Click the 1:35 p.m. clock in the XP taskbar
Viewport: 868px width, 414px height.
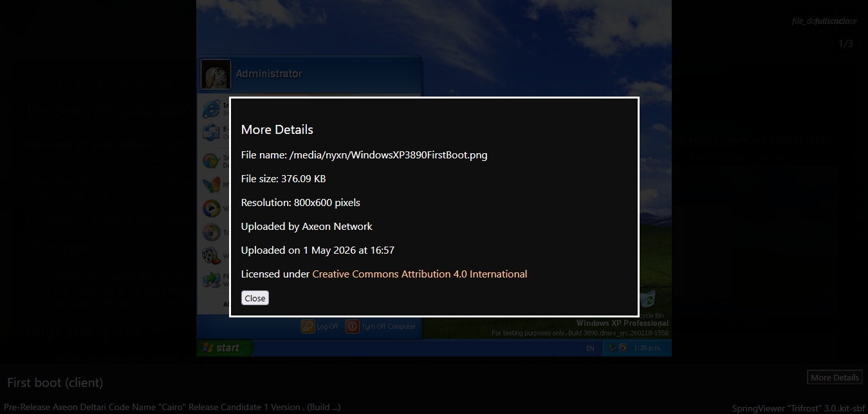[x=649, y=348]
